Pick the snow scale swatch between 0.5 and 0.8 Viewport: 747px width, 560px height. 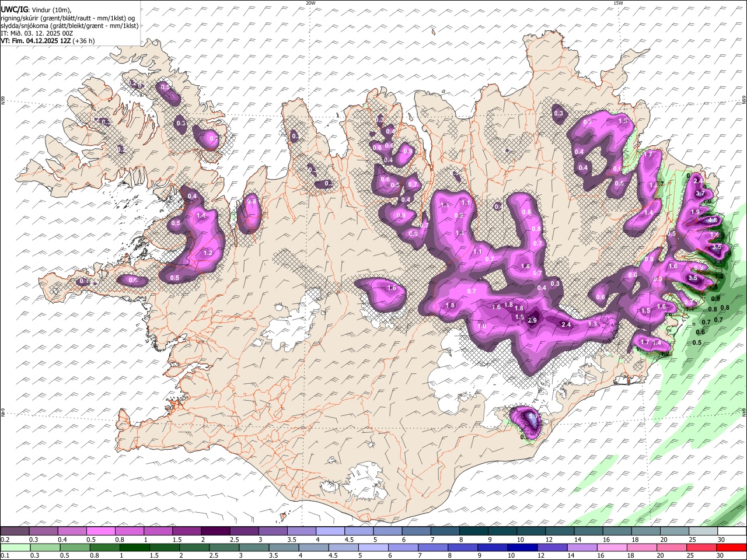click(x=101, y=531)
